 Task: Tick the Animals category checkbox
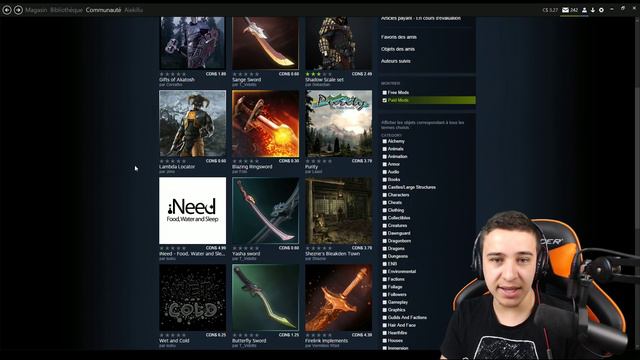[x=384, y=149]
